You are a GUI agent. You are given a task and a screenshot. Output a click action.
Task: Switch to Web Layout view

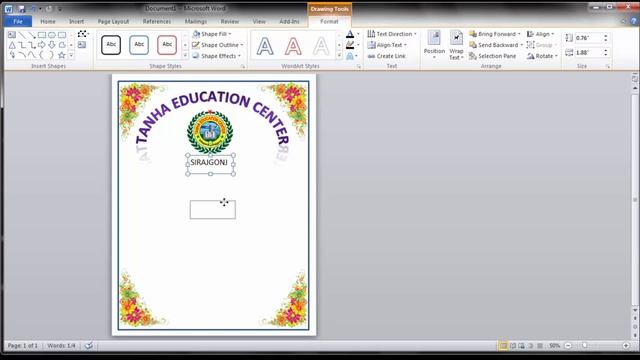click(x=522, y=346)
